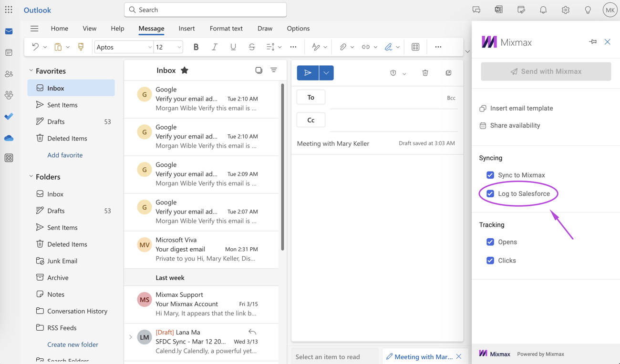620x364 pixels.
Task: Enable Log to Salesforce syncing
Action: (x=490, y=194)
